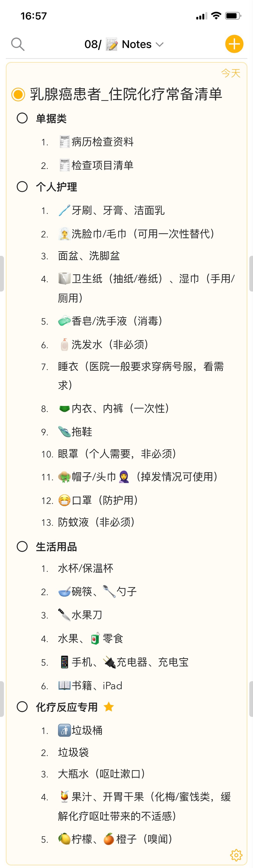
Task: Tap the slipper emoji beside 拖鞋
Action: 64,431
